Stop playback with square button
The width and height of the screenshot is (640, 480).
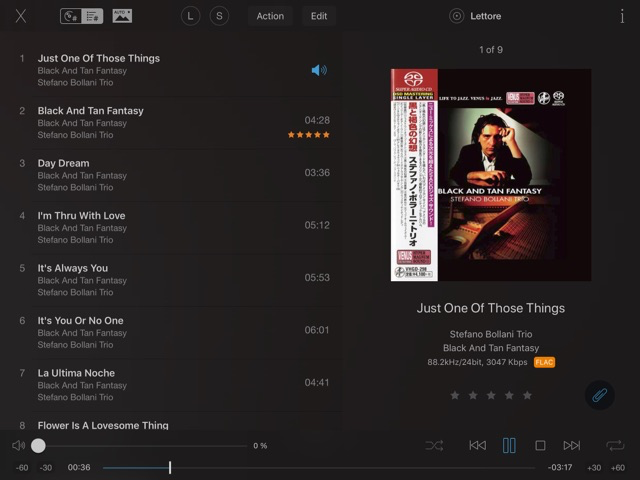pos(540,445)
